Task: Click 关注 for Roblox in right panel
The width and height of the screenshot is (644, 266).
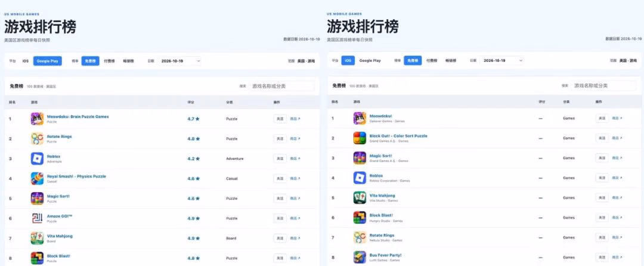Action: (x=602, y=178)
